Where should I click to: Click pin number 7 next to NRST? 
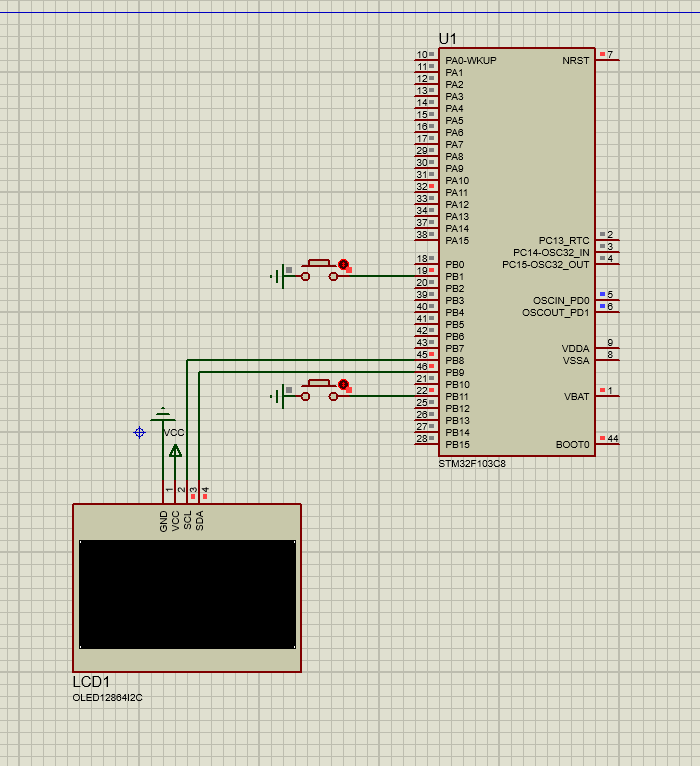(610, 54)
